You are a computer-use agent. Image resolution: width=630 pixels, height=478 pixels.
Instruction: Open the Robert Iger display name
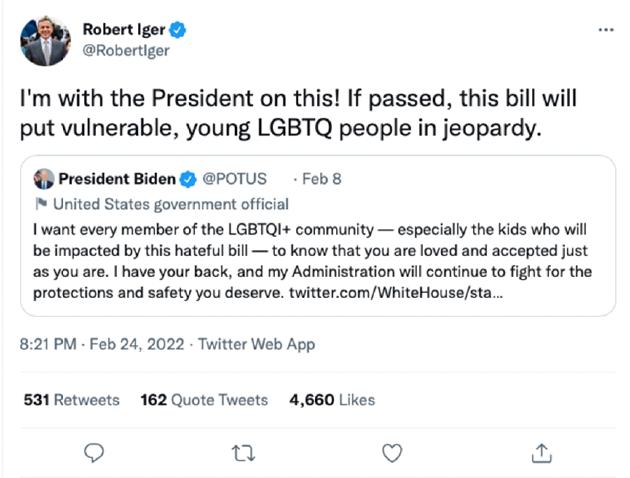124,29
